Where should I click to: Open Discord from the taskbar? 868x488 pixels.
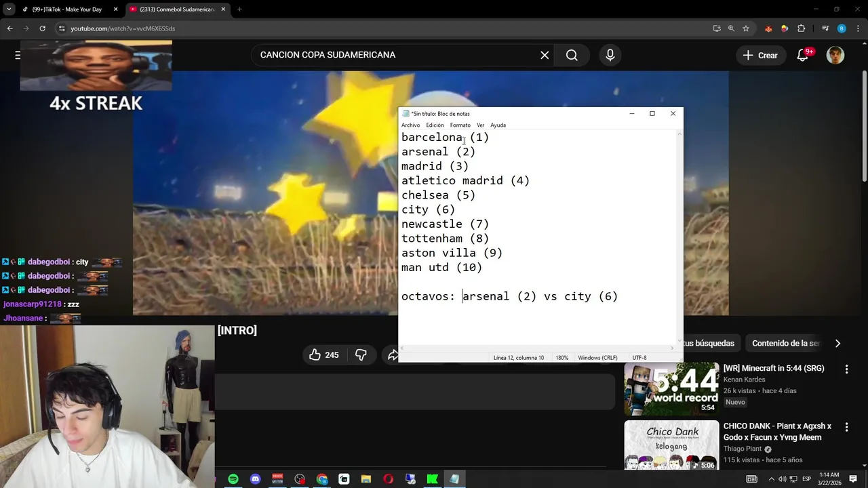[256, 479]
